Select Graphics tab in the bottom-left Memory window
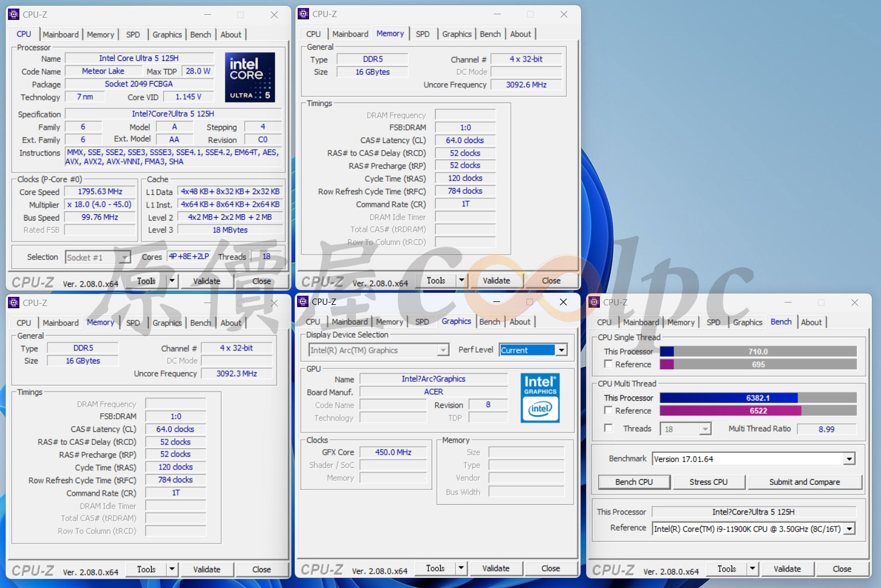This screenshot has height=588, width=881. 167,322
